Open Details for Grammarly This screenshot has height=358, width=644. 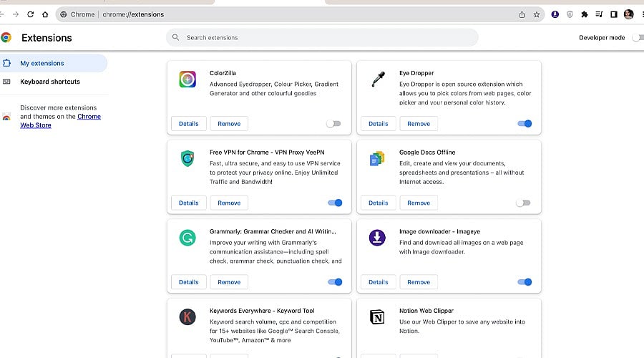188,282
